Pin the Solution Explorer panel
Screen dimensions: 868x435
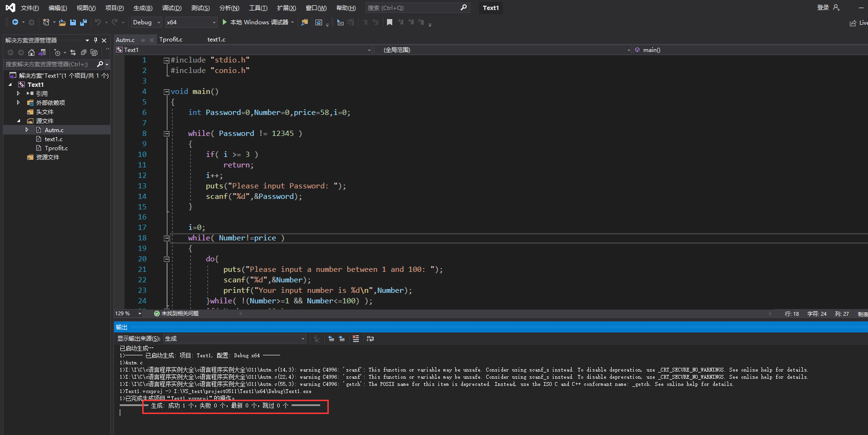coord(95,40)
